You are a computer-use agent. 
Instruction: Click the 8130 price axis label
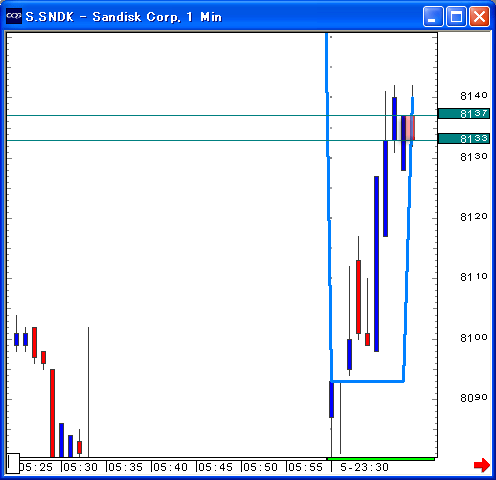point(474,157)
